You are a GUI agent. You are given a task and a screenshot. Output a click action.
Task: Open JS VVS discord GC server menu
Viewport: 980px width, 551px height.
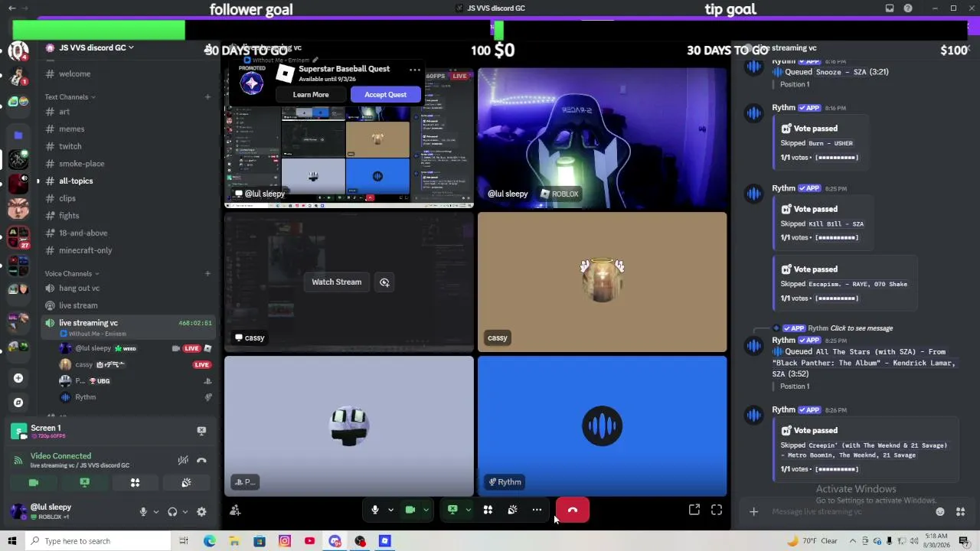click(96, 47)
